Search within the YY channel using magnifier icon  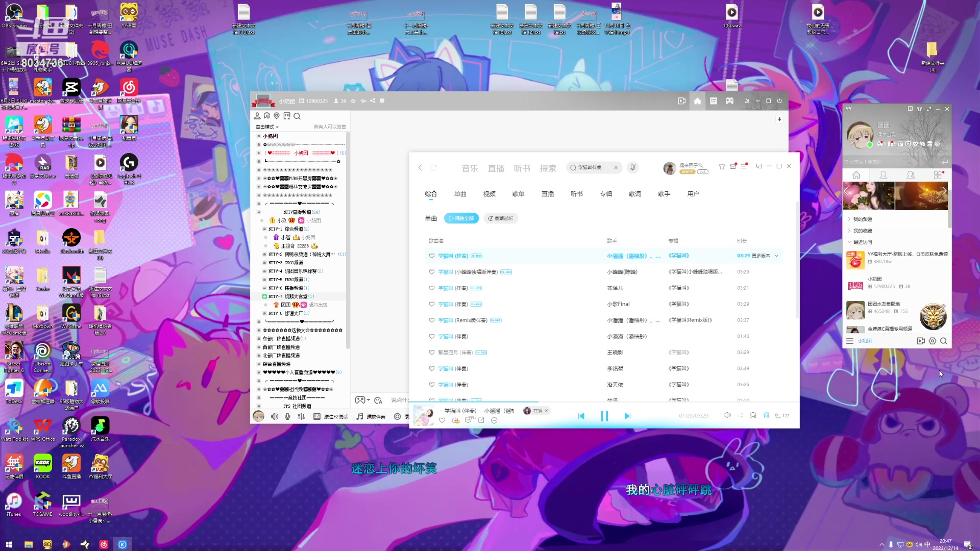[297, 116]
